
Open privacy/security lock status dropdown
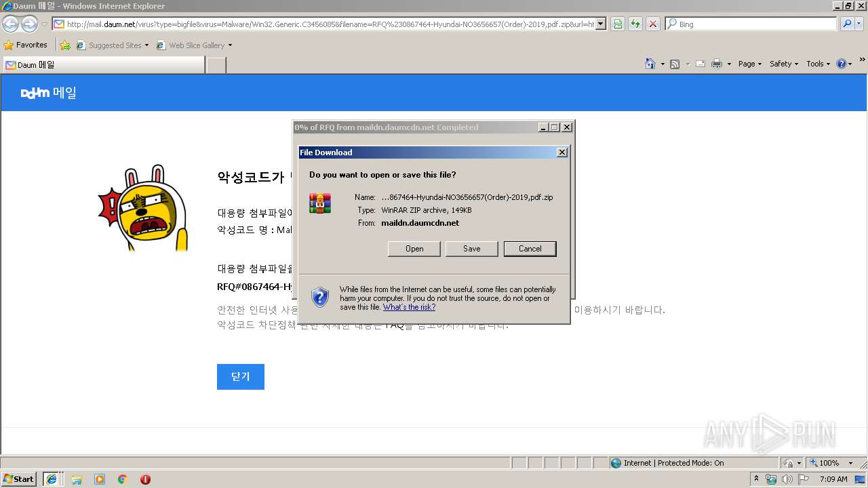click(791, 463)
